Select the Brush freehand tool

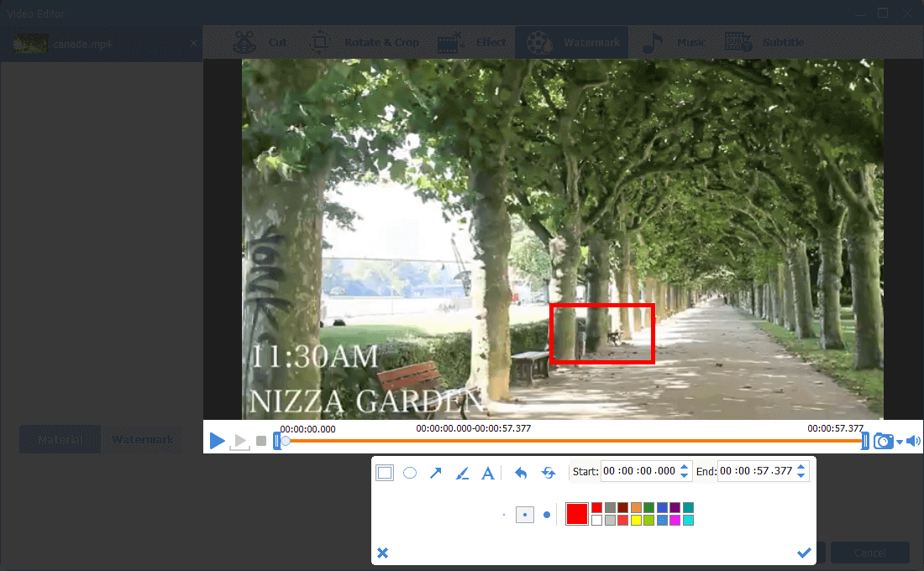click(462, 473)
